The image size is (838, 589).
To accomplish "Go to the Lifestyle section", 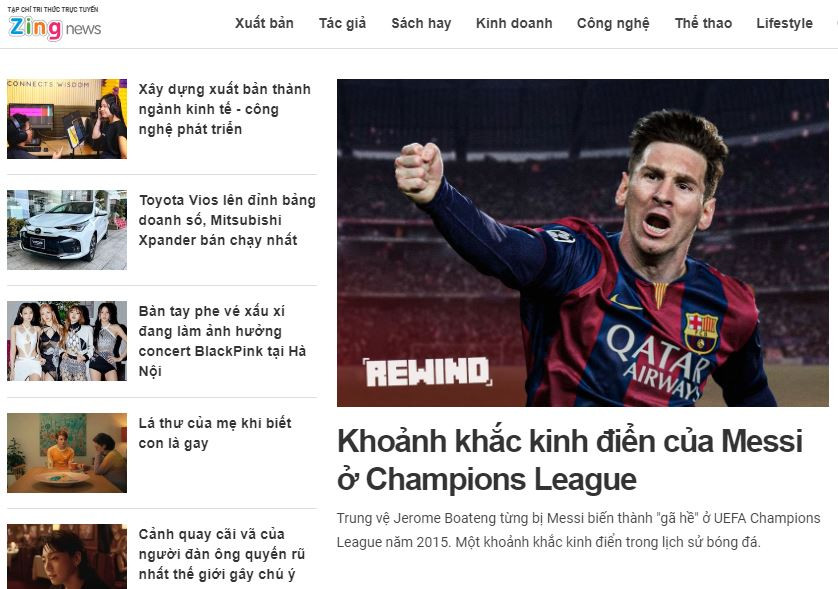I will [x=784, y=23].
